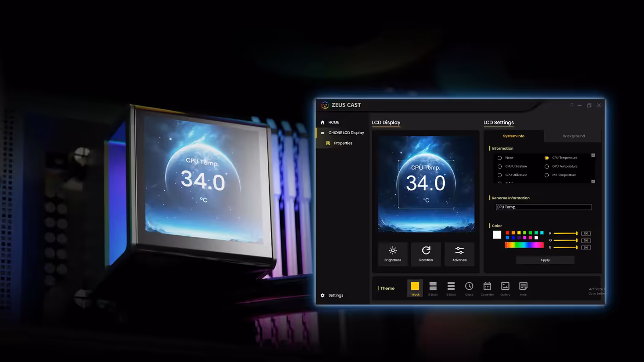Viewport: 644px width, 362px height.
Task: Choose the 2 Block theme
Action: coord(433,288)
